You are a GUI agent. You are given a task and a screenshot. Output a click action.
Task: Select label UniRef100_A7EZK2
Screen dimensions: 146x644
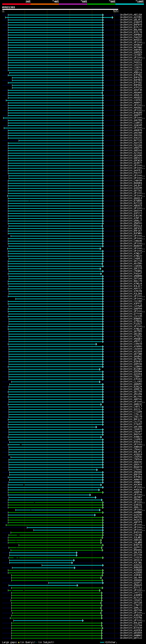pos(131,379)
